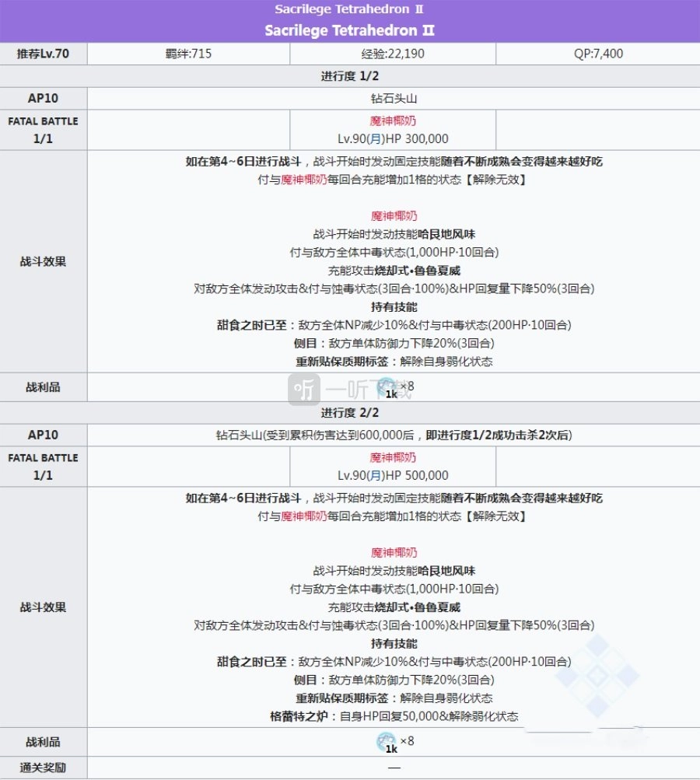Click the 通关奖励 row label
Image resolution: width=700 pixels, height=780 pixels.
coord(44,768)
